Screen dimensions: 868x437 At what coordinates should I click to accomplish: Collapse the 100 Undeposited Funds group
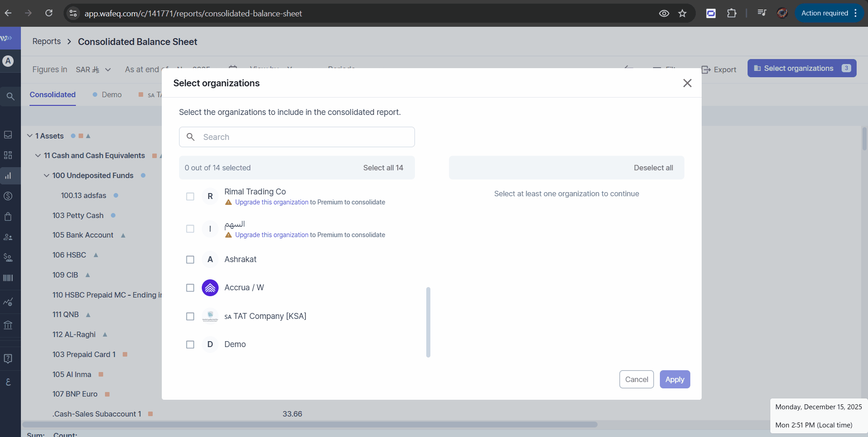[x=46, y=176]
